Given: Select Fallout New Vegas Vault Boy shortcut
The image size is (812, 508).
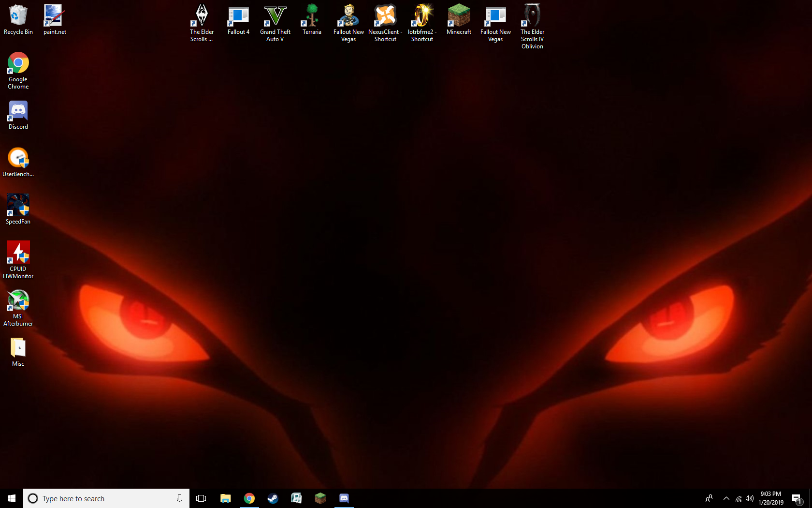Looking at the screenshot, I should (x=348, y=23).
